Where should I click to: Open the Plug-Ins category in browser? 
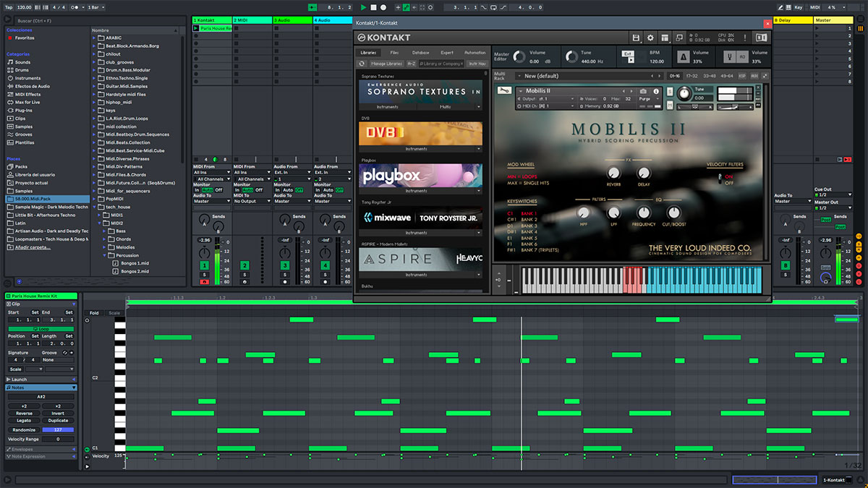[24, 110]
